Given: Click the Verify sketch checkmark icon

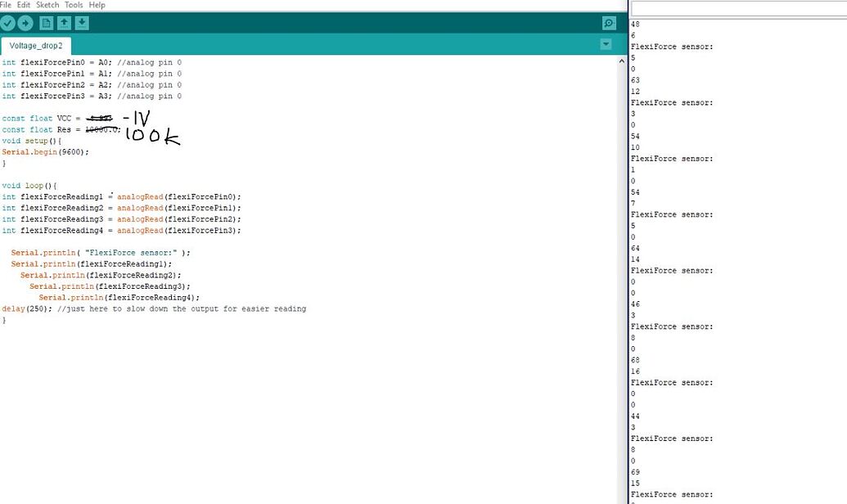Looking at the screenshot, I should coord(7,23).
